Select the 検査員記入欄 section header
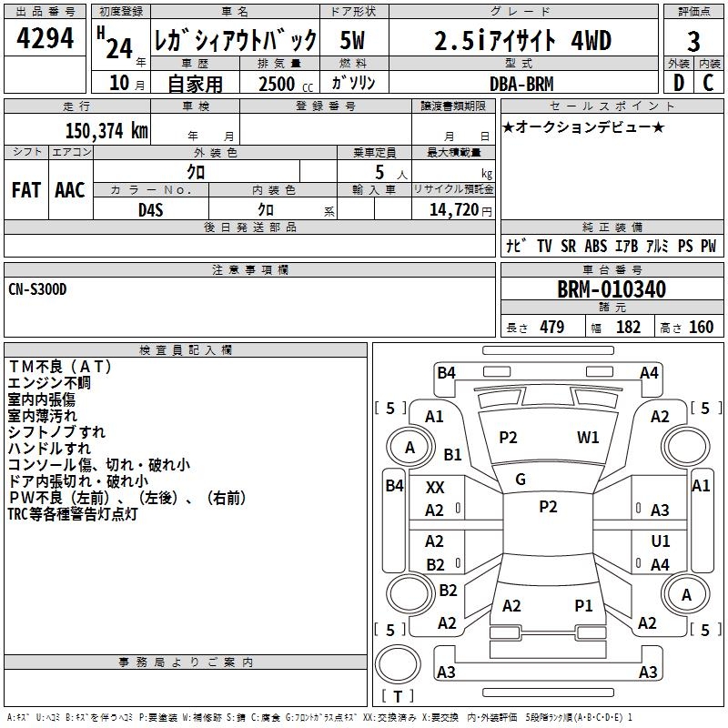 click(186, 350)
